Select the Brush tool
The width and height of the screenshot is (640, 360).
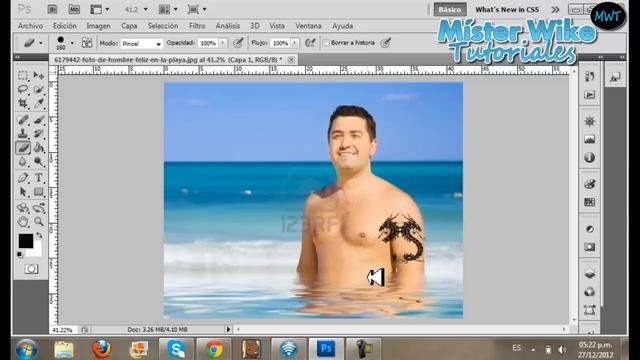click(39, 120)
